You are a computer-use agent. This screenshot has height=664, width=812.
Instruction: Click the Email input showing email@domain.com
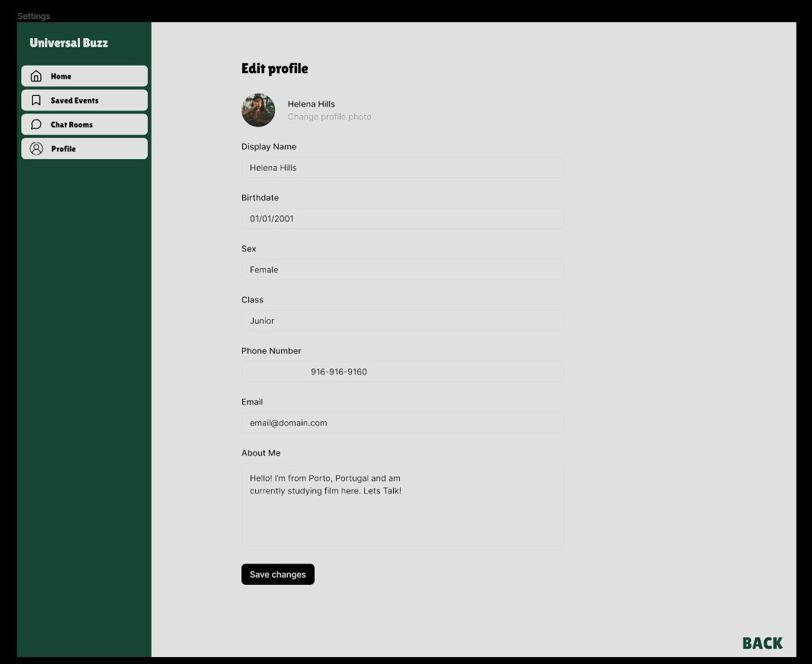[x=402, y=423]
